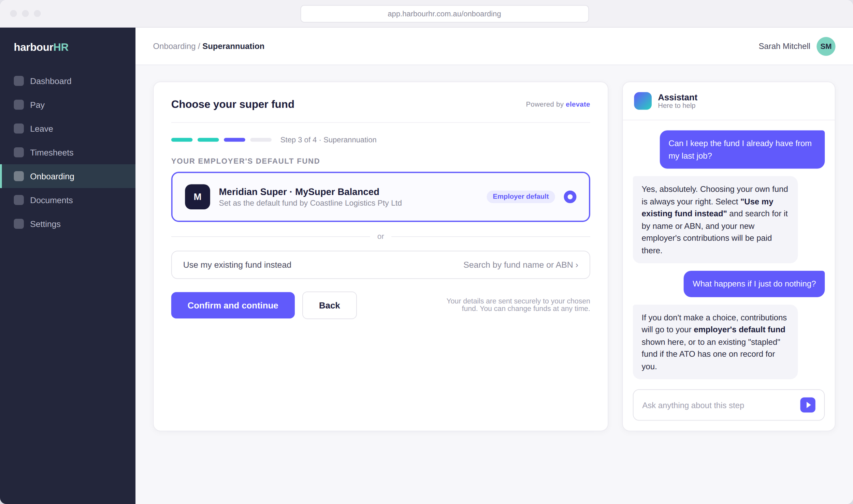
Task: Click the third progress step bar
Action: 234,140
